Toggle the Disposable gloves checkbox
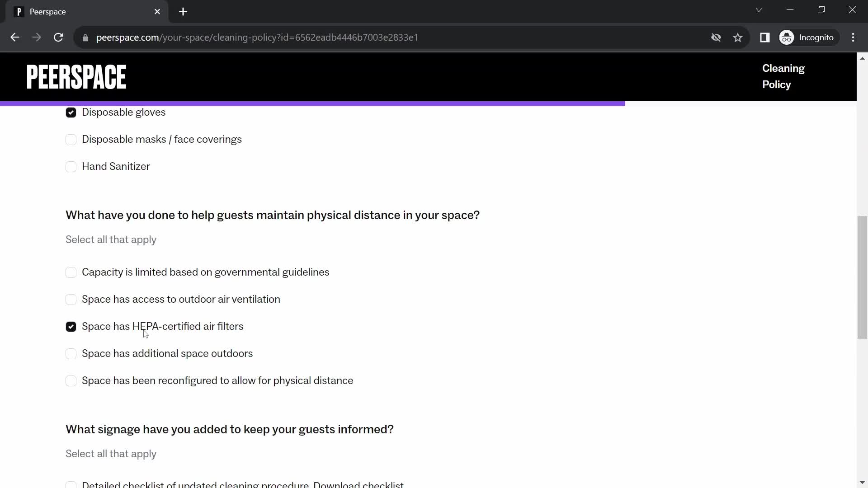The height and width of the screenshot is (488, 868). pos(71,113)
